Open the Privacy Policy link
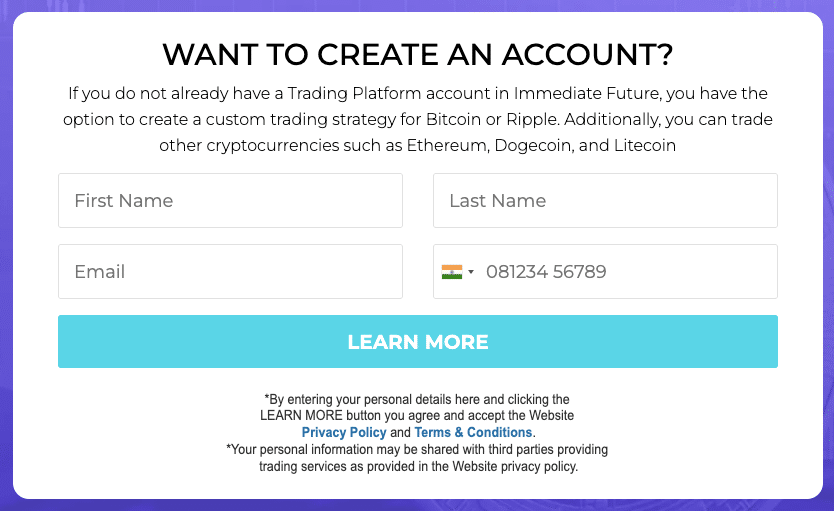Viewport: 834px width, 511px height. 344,432
